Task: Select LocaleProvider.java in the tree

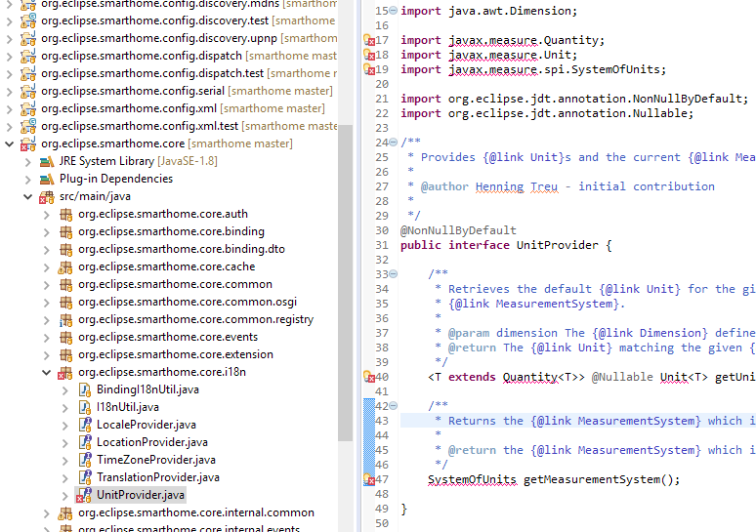Action: [146, 425]
